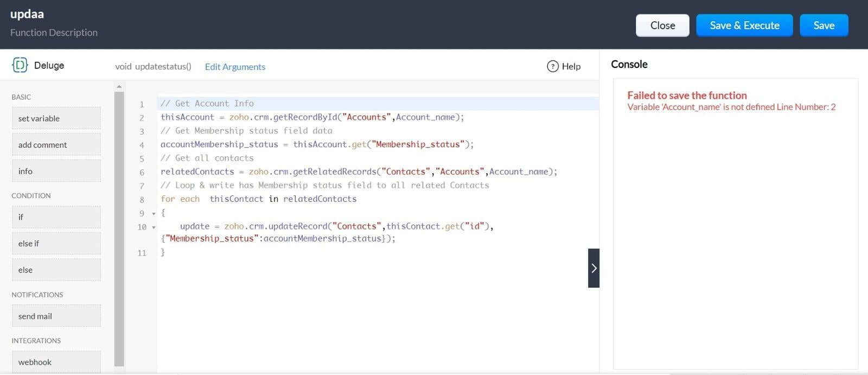
Task: Click line number 6 in the gutter
Action: [142, 172]
